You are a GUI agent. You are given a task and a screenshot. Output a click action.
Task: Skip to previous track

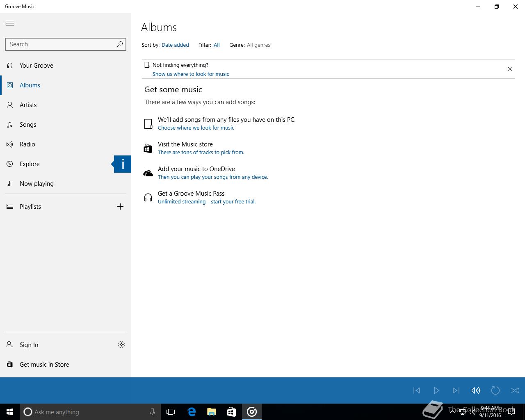click(417, 390)
